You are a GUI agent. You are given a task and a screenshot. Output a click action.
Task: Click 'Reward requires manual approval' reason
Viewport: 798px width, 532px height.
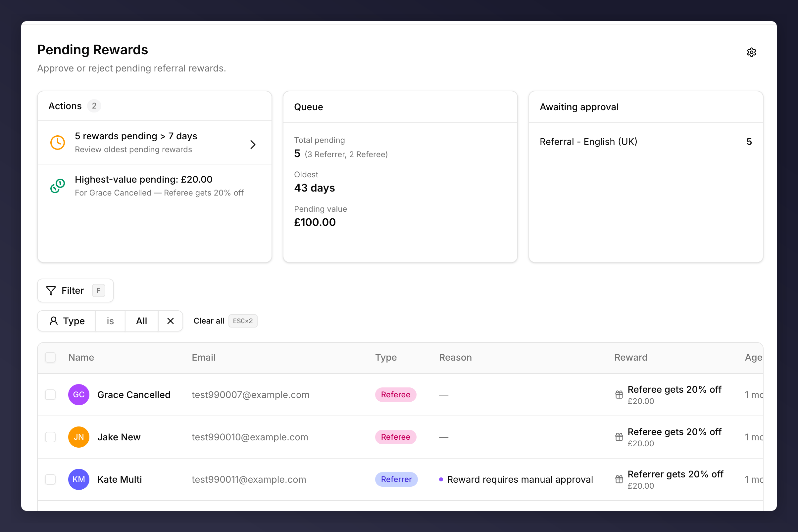(x=520, y=479)
